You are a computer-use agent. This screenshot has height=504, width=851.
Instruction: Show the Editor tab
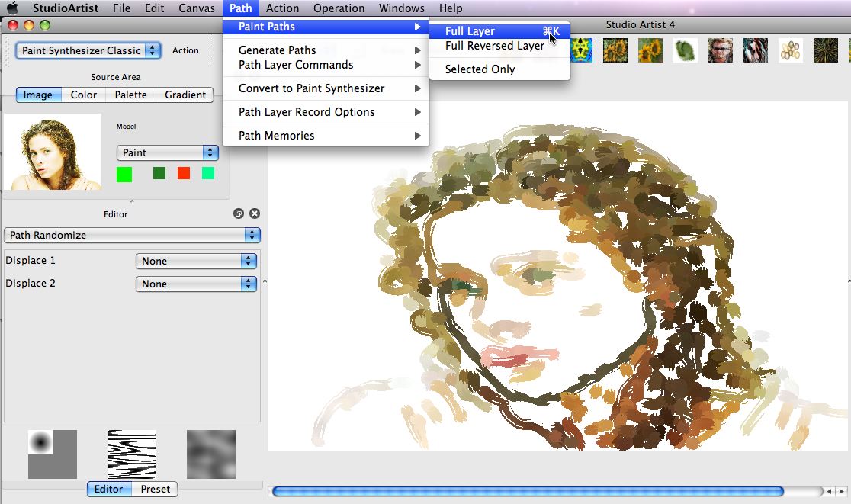(108, 490)
